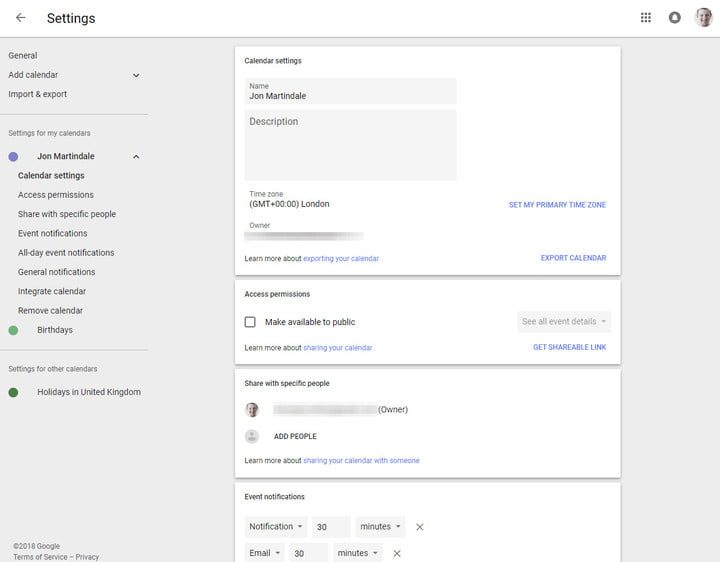This screenshot has width=720, height=562.
Task: Click the owner's avatar in share list
Action: [x=252, y=409]
